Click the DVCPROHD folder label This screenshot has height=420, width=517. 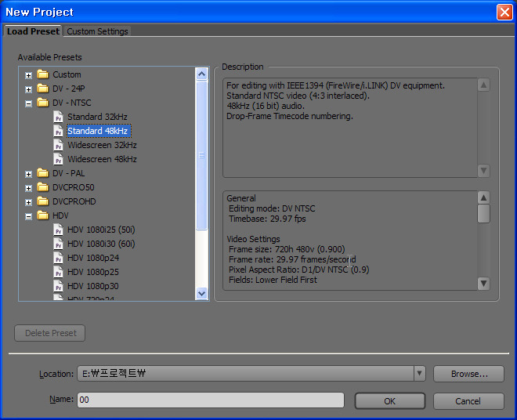[74, 201]
